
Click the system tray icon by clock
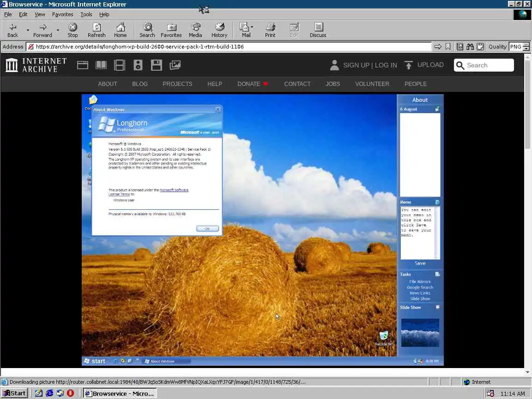click(x=490, y=393)
